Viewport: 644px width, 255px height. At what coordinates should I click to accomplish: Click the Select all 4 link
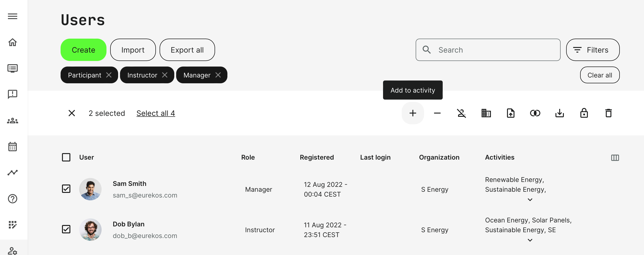pyautogui.click(x=155, y=113)
